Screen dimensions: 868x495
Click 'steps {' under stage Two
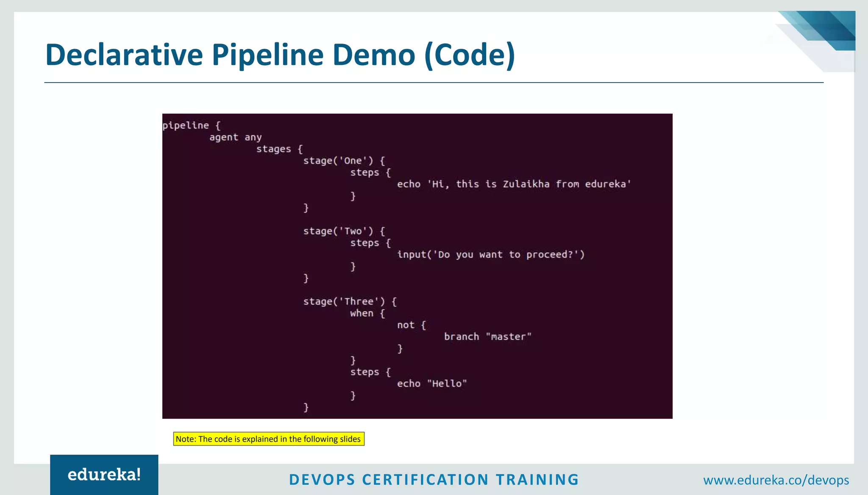(370, 243)
